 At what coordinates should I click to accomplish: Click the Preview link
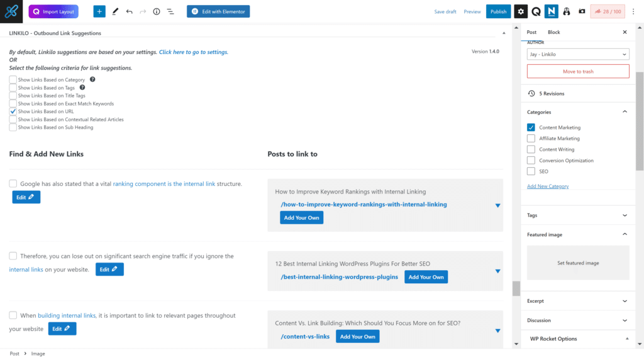(472, 11)
